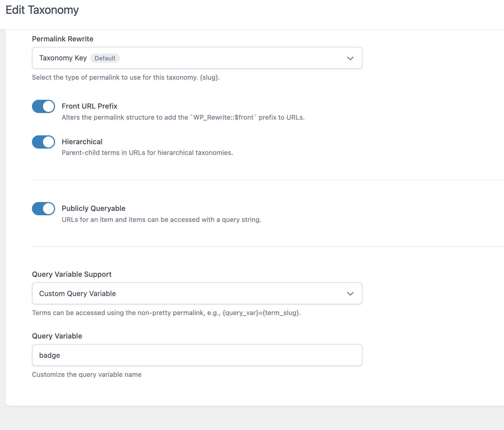Click the Query Variable field label above the badge field
Screen dimensions: 504x430
click(x=57, y=336)
